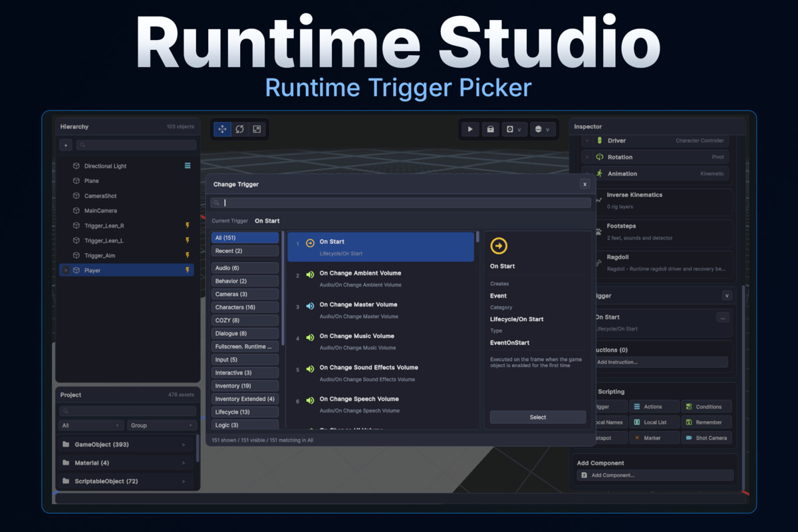This screenshot has height=532, width=798.
Task: Click the ellipsis button on On Start
Action: point(723,318)
